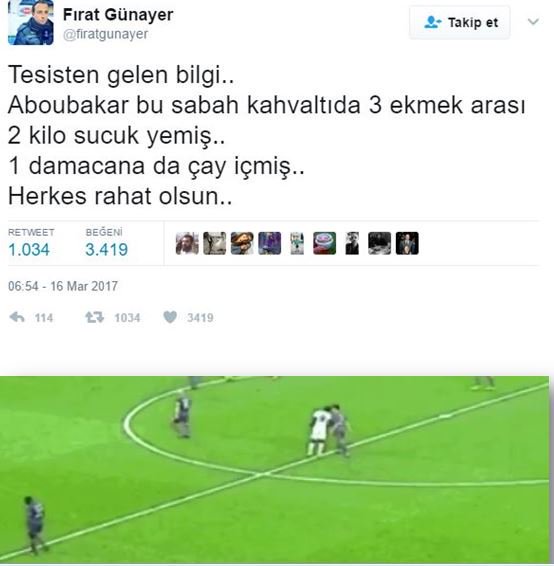Click the follow person icon in Takip et
The height and width of the screenshot is (566, 554).
[432, 22]
